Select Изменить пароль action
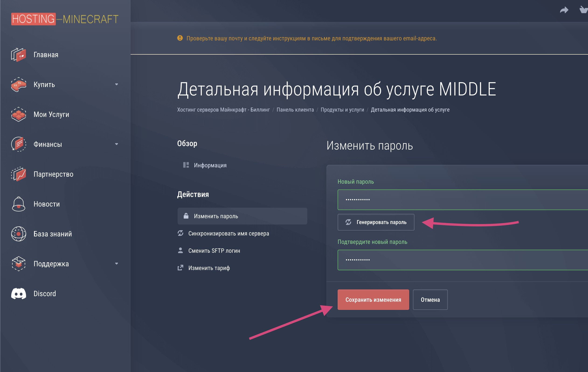 (x=242, y=216)
